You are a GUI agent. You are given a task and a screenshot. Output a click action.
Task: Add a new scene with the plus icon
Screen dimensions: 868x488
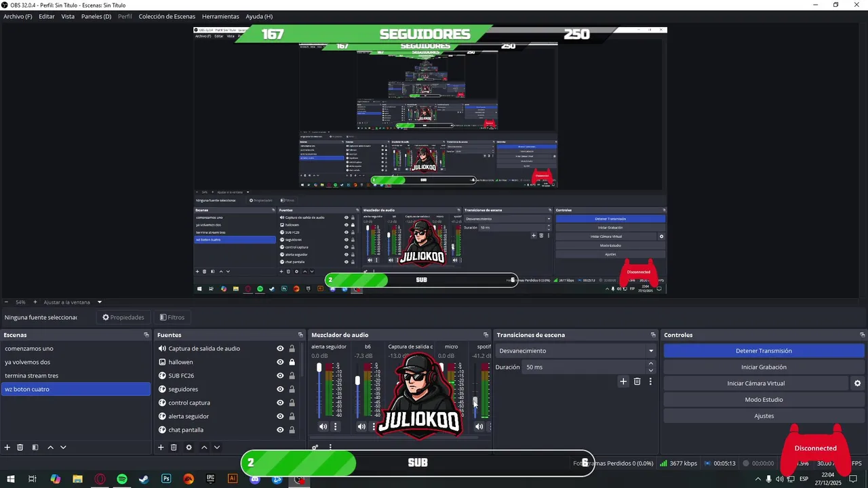point(7,447)
